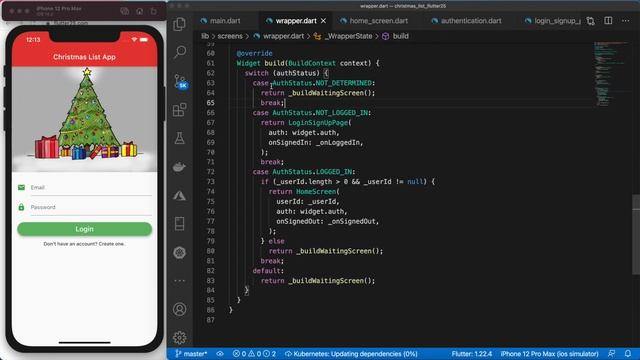
Task: Open the Manage gear settings icon
Action: point(180,338)
